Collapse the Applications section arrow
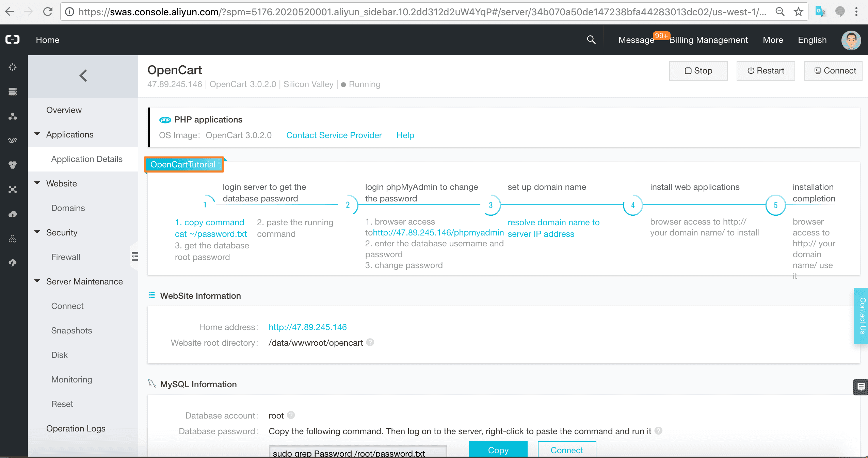This screenshot has height=458, width=868. 37,134
